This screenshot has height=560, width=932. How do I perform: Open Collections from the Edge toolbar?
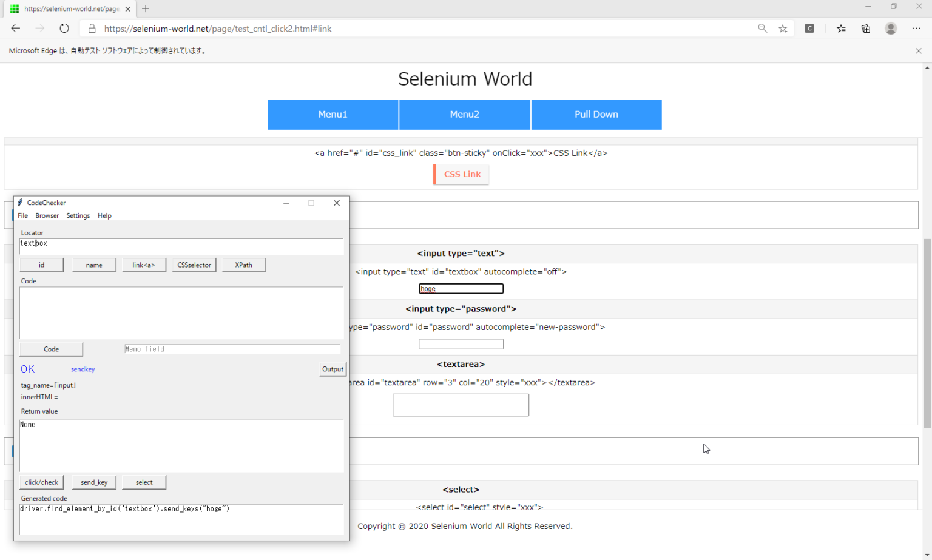point(865,28)
